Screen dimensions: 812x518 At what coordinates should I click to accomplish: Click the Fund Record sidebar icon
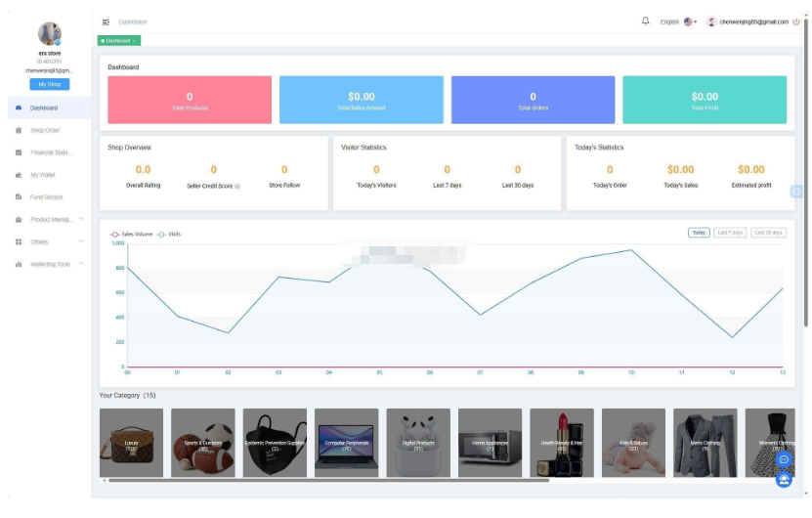pyautogui.click(x=19, y=196)
